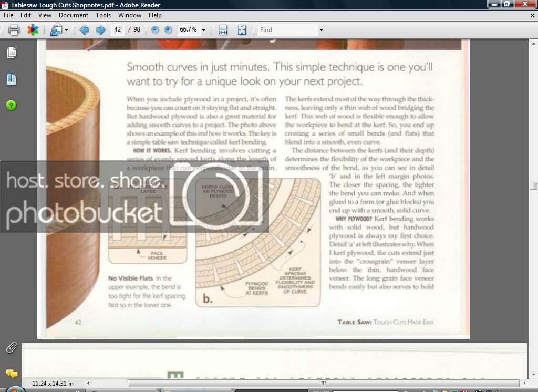Screen dimensions: 538x392
Task: Click the horizontal scrollbar thumb
Action: coord(323,383)
